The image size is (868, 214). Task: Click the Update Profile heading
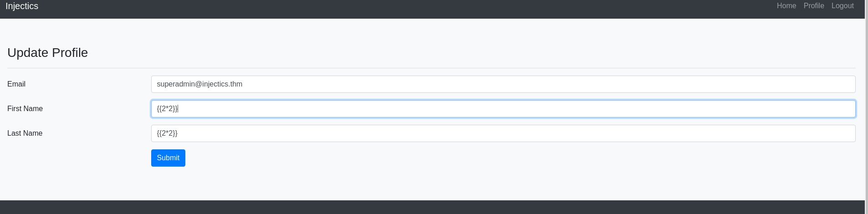click(47, 53)
